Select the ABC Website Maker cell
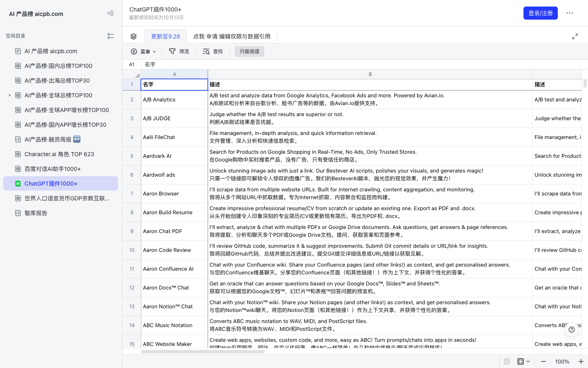 (x=174, y=342)
